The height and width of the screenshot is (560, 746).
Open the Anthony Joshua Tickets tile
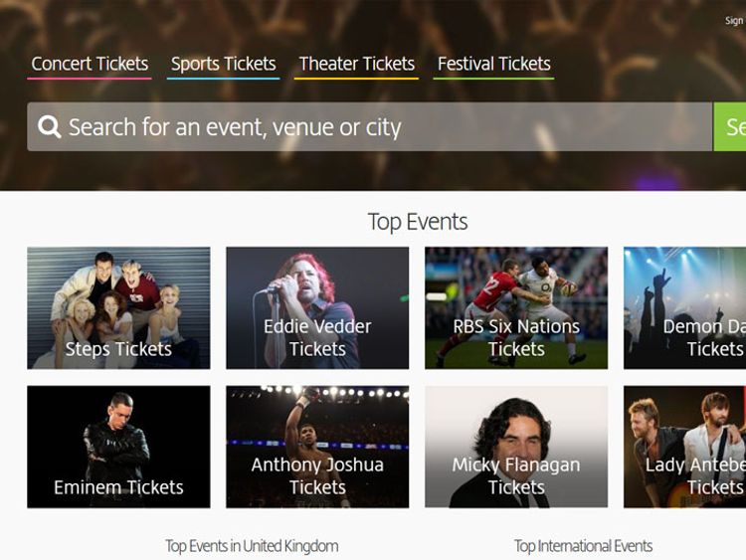coord(317,447)
